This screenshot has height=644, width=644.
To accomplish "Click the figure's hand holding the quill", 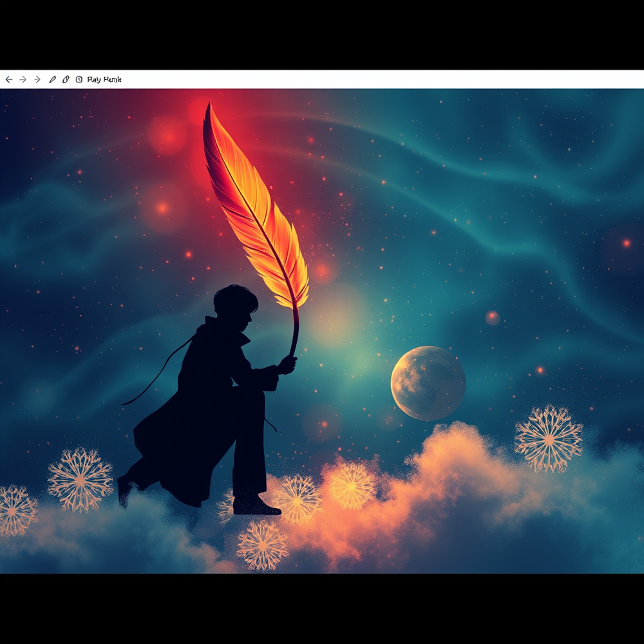I will coord(286,365).
